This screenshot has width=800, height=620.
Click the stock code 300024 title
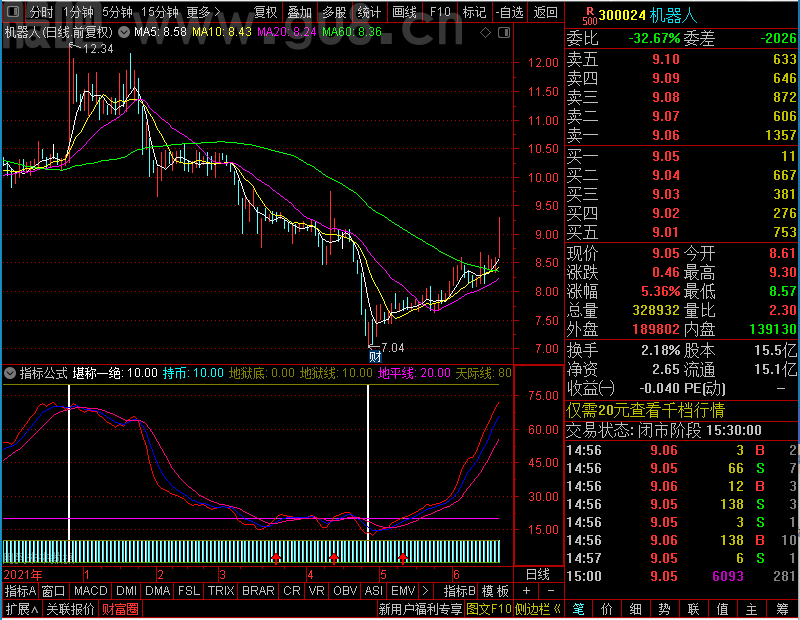(622, 15)
